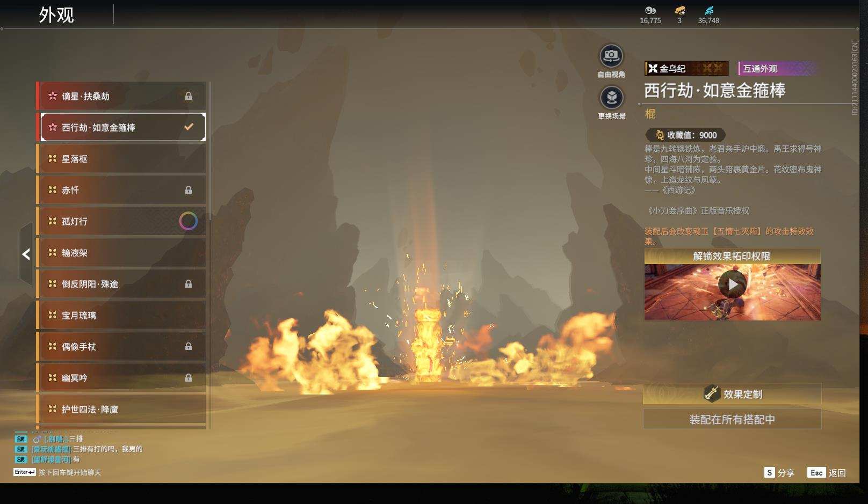
Task: Open the 效果定制 effect customization
Action: [732, 394]
